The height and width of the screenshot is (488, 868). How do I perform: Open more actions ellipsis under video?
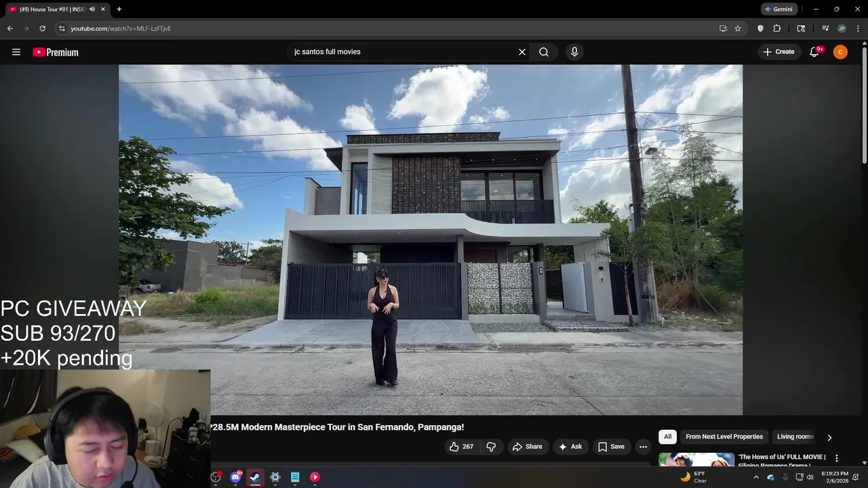tap(643, 447)
